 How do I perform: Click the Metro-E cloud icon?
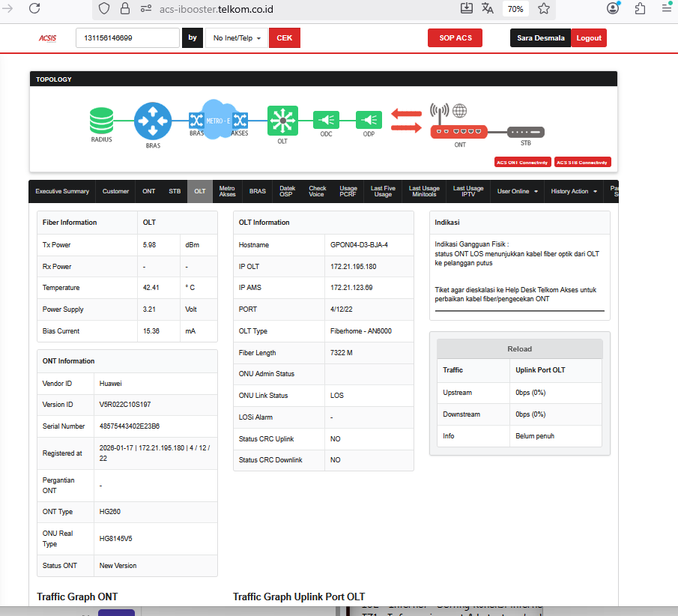tap(218, 119)
